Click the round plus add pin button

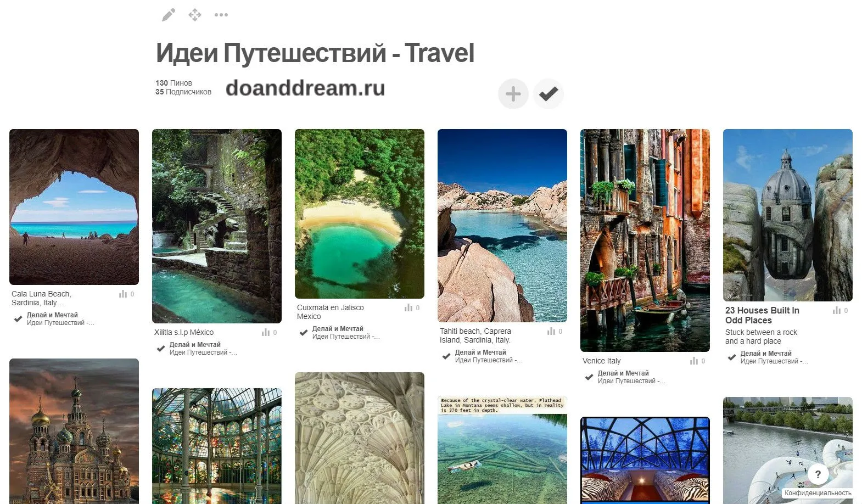(513, 94)
